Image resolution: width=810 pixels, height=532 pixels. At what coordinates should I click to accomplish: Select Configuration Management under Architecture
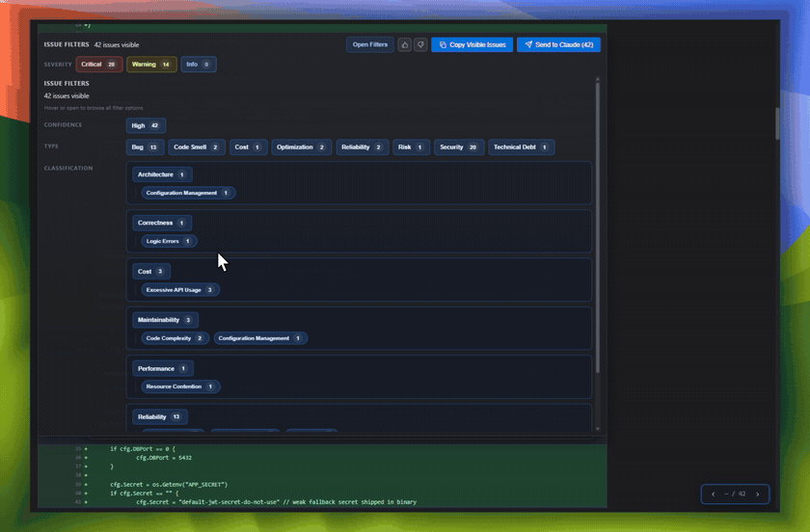[x=188, y=193]
